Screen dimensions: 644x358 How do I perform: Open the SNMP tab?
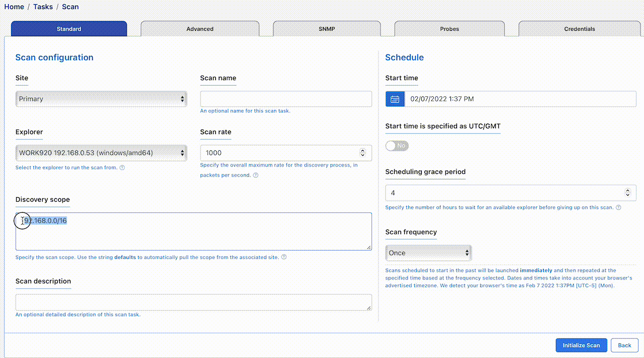[x=327, y=29]
